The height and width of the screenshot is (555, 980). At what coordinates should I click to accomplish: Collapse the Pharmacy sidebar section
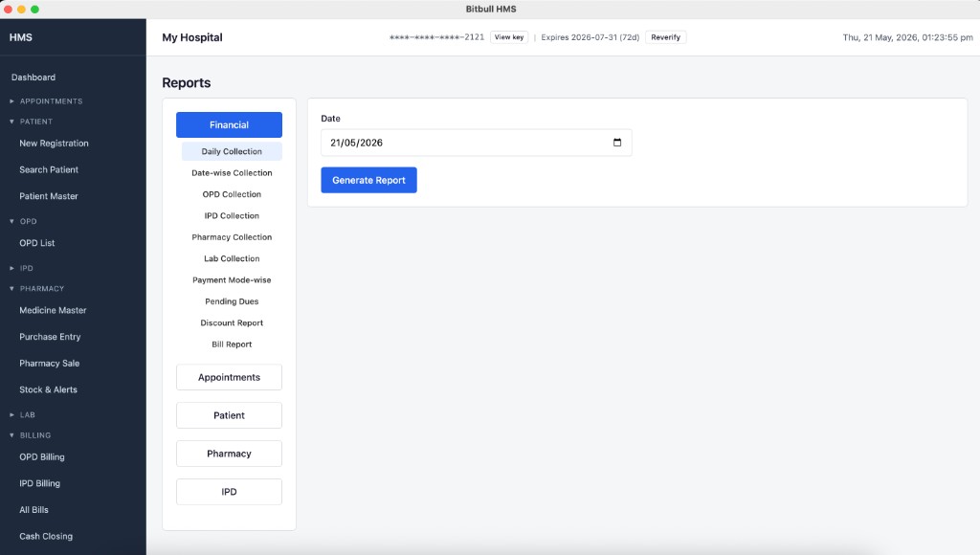click(37, 289)
